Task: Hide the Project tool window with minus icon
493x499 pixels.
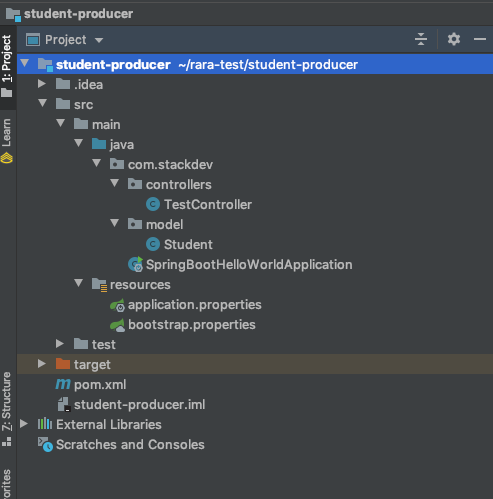Action: pos(480,39)
